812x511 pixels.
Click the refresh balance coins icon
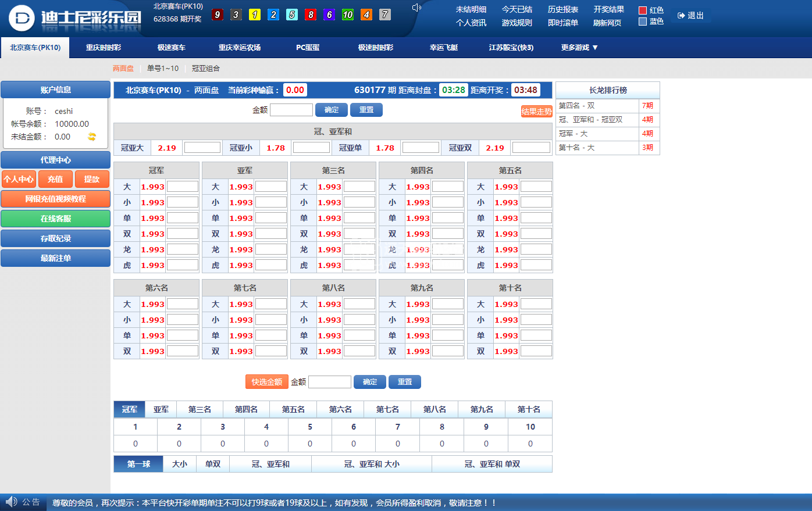(x=92, y=137)
